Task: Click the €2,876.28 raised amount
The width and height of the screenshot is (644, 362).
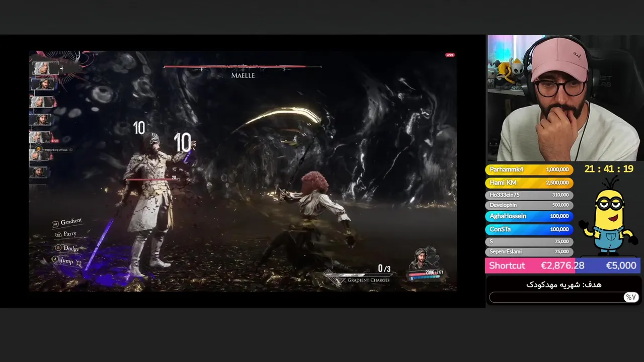Action: tap(562, 265)
